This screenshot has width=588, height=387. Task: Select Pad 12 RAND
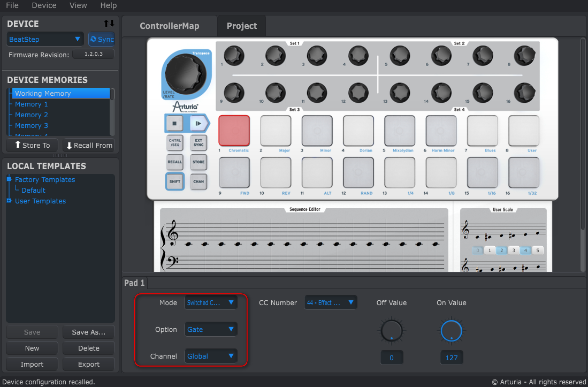(358, 172)
